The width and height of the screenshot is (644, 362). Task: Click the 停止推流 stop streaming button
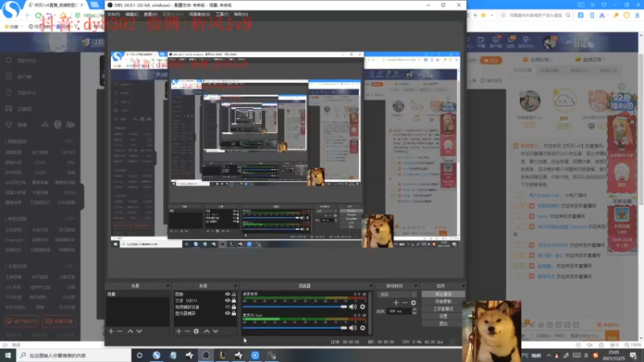(x=444, y=294)
